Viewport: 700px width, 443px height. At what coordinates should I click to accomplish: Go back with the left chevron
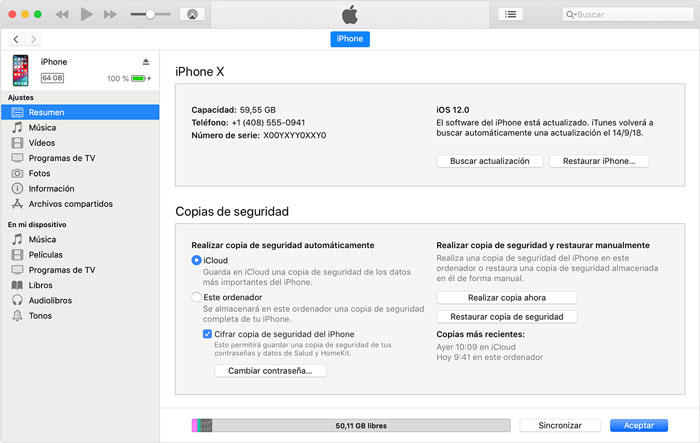pos(16,39)
